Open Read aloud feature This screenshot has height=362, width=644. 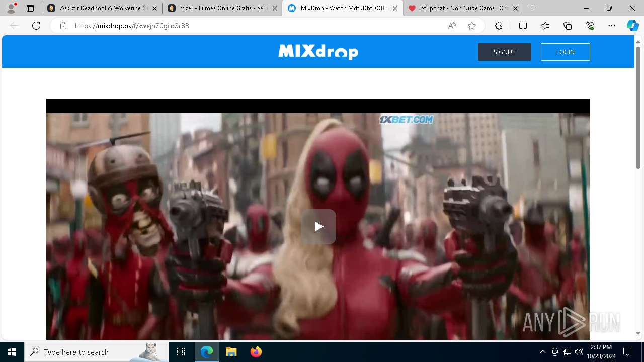click(452, 26)
